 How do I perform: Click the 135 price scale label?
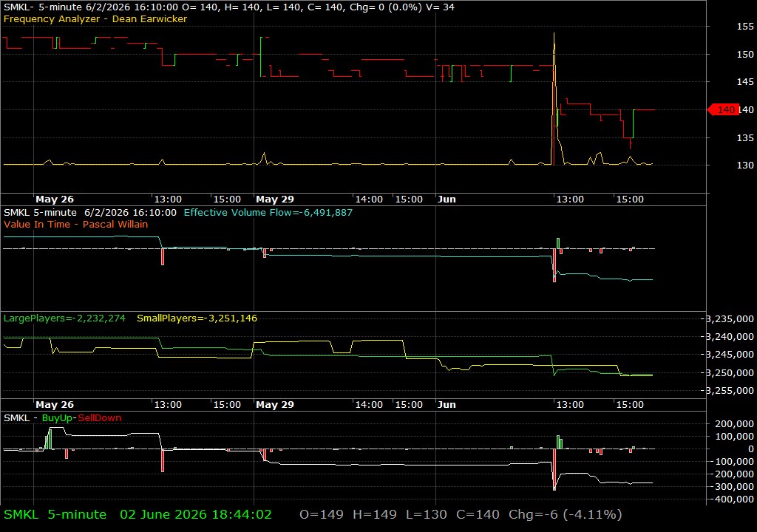pyautogui.click(x=745, y=137)
